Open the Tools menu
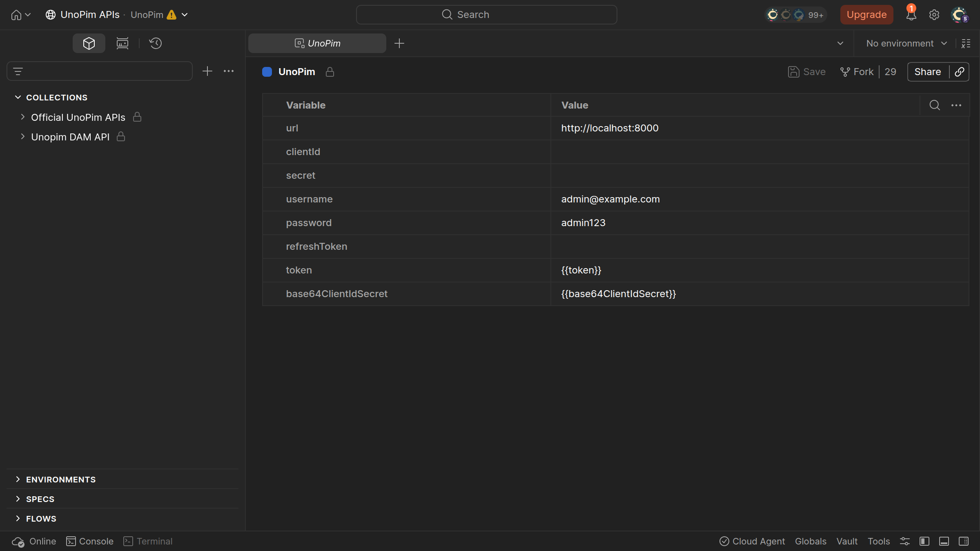This screenshot has height=551, width=980. click(879, 541)
